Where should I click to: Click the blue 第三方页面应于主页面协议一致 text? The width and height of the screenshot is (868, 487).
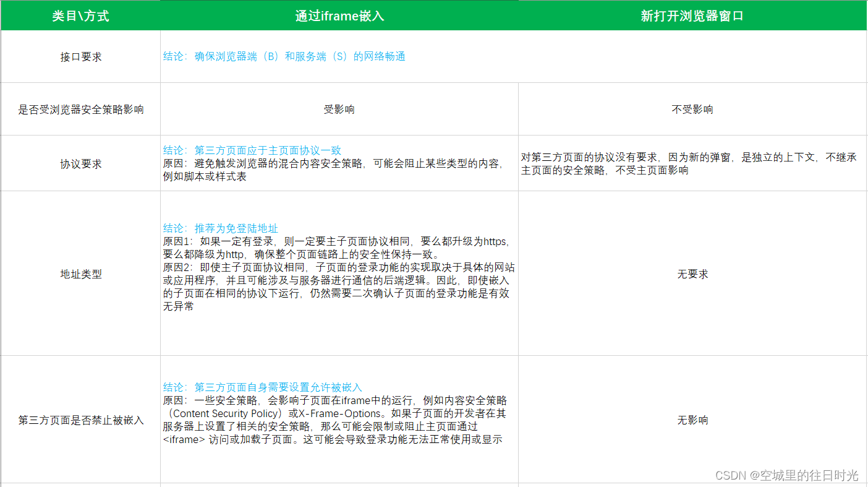tap(252, 151)
